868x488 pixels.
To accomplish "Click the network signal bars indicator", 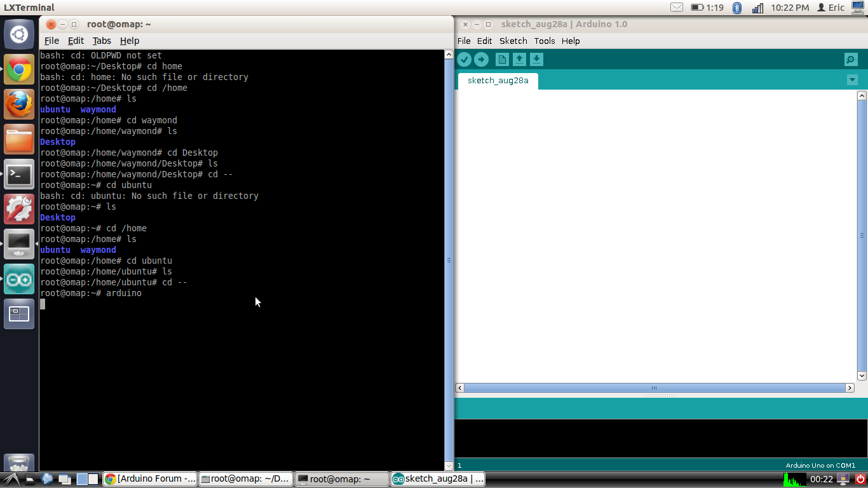I will 757,8.
